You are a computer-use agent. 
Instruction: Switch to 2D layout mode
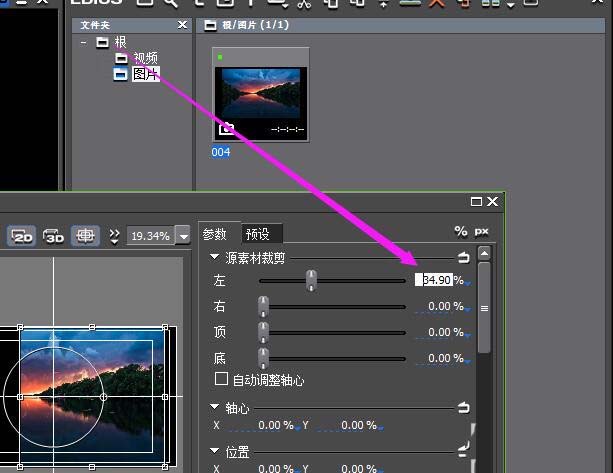[x=22, y=235]
